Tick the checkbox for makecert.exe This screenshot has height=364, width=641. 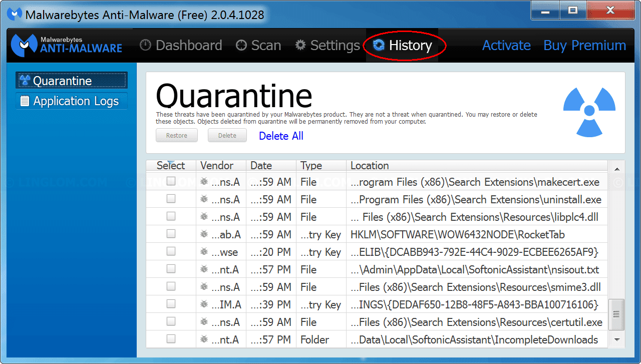(171, 181)
